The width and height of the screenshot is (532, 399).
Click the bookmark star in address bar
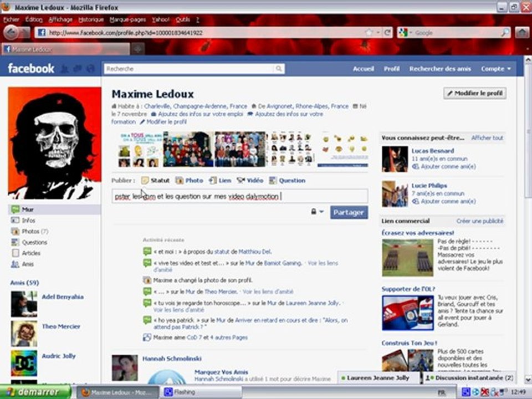(x=369, y=33)
